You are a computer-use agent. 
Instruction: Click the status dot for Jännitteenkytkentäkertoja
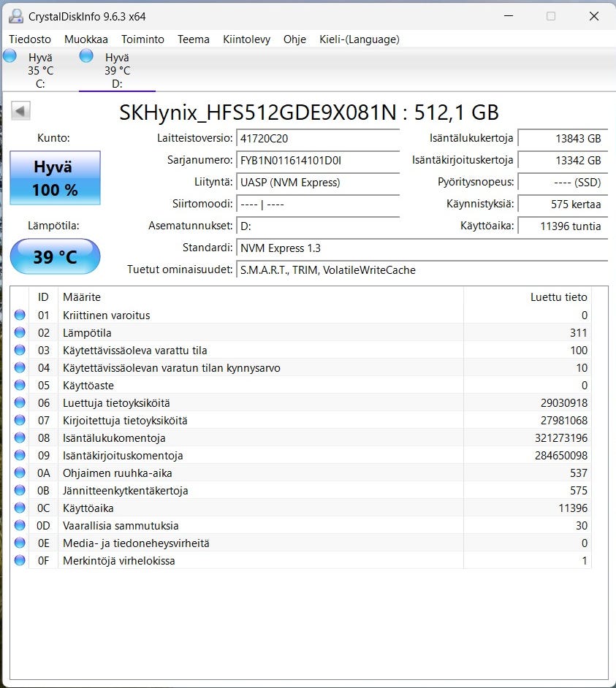click(x=20, y=491)
